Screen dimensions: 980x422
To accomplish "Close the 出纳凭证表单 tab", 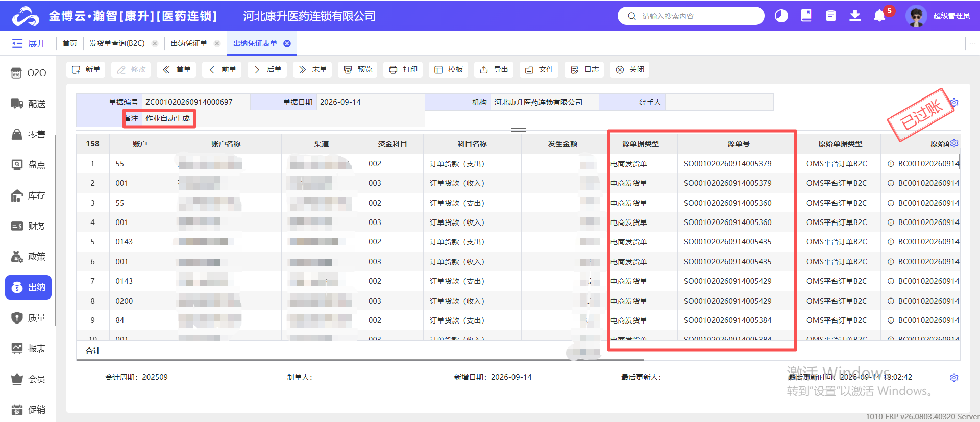I will (x=287, y=43).
